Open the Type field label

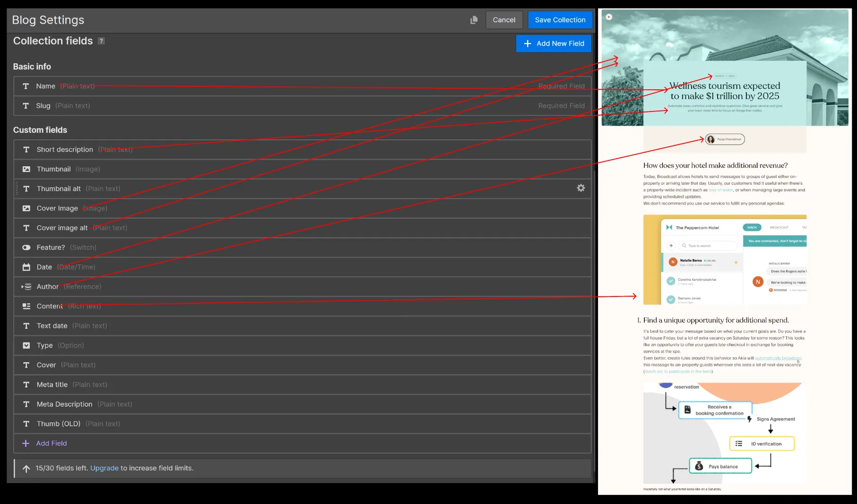(x=45, y=345)
